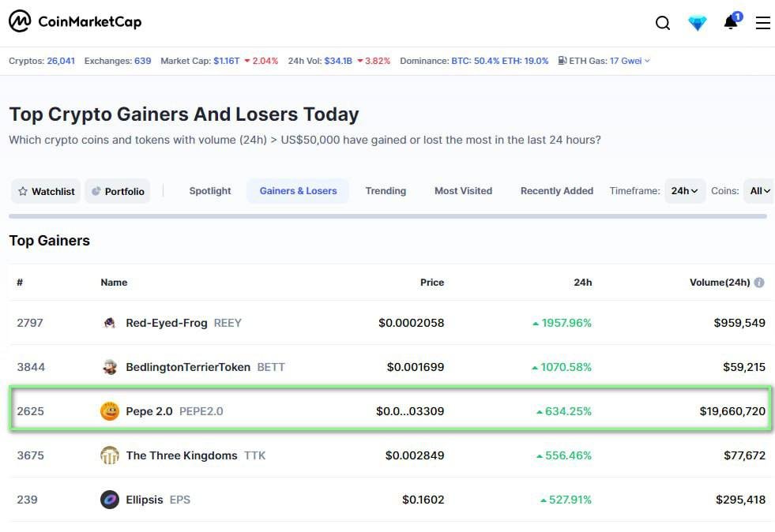
Task: Open the CoinMarketCap logo home link
Action: pyautogui.click(x=75, y=21)
